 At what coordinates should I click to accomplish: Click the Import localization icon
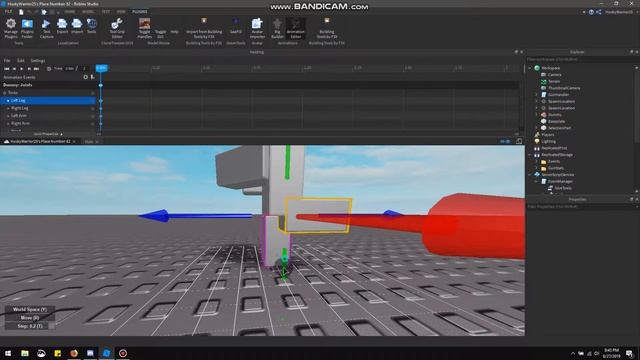click(x=77, y=26)
